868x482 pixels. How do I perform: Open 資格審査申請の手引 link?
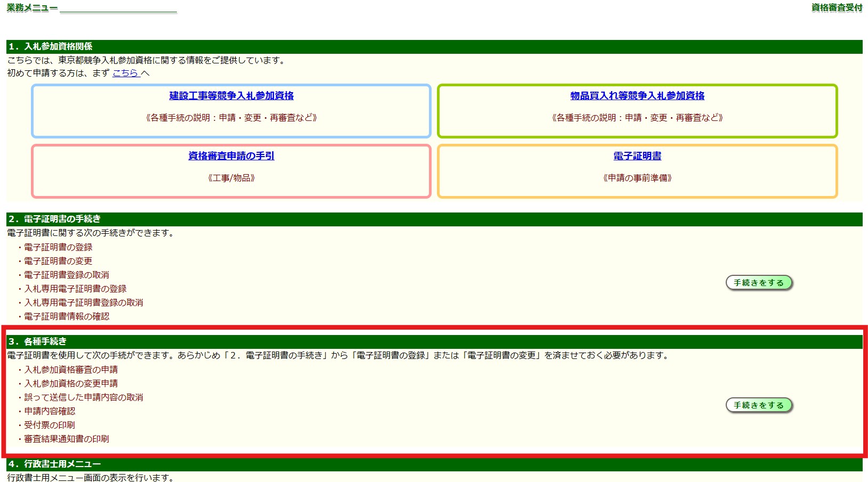tap(231, 156)
